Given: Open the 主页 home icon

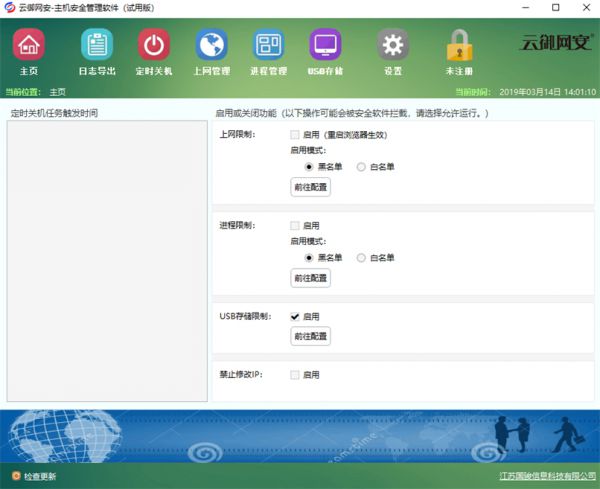Looking at the screenshot, I should (x=29, y=46).
